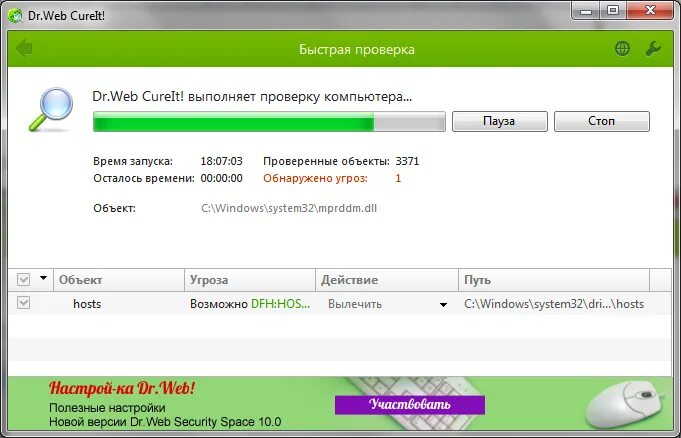The image size is (681, 438).
Task: Click the DFH:HOS... threat name link
Action: point(281,304)
